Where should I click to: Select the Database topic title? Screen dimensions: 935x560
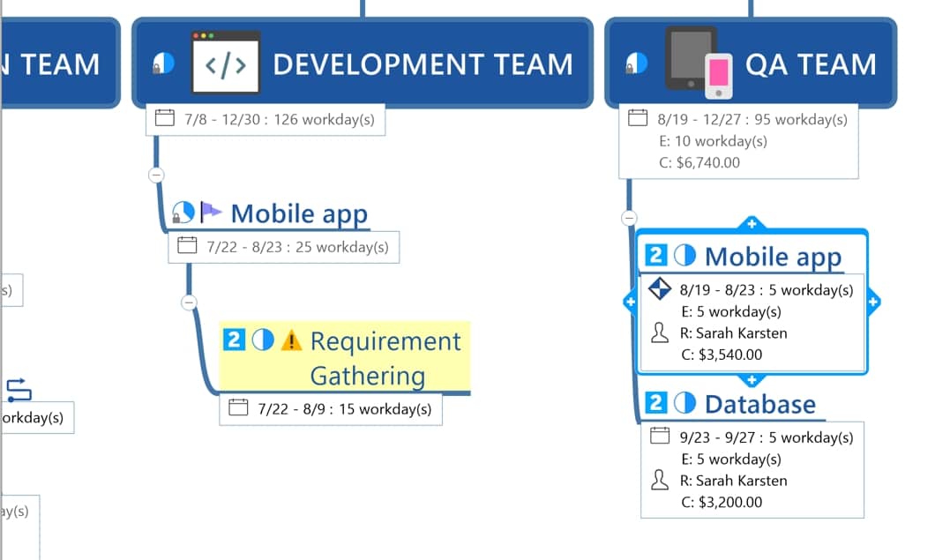pyautogui.click(x=759, y=404)
